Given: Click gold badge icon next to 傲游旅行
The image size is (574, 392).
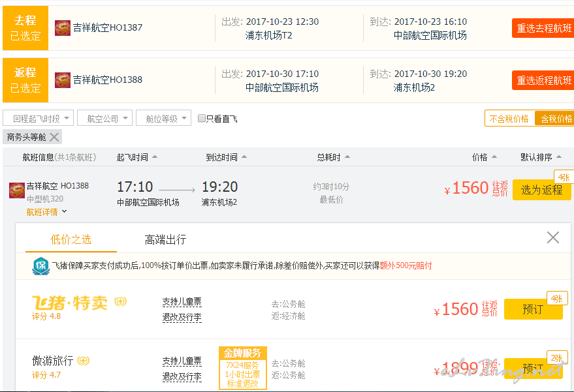Looking at the screenshot, I should pyautogui.click(x=84, y=361).
